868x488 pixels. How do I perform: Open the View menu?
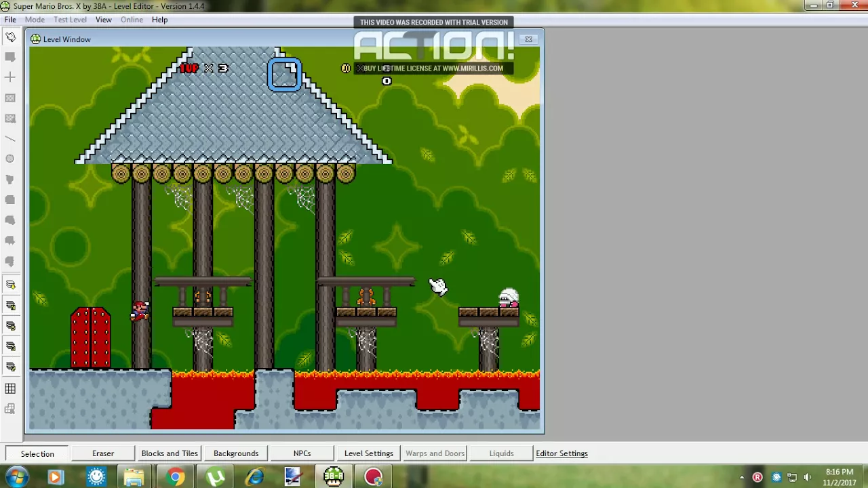tap(103, 20)
